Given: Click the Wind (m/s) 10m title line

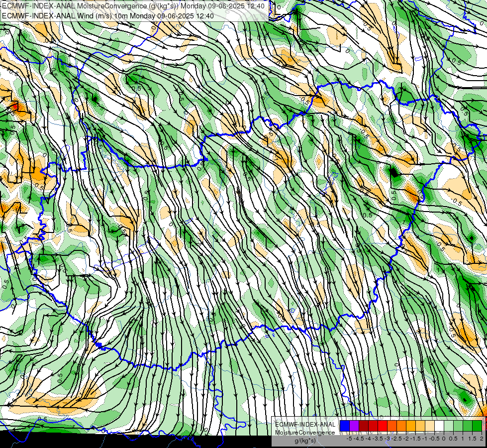Looking at the screenshot, I should pos(108,15).
